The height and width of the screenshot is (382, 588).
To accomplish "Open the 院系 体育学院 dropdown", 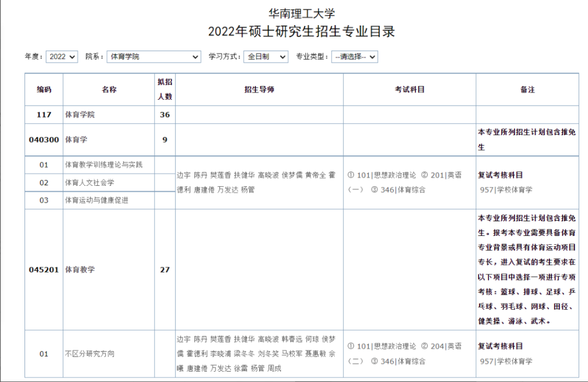I will (x=154, y=57).
